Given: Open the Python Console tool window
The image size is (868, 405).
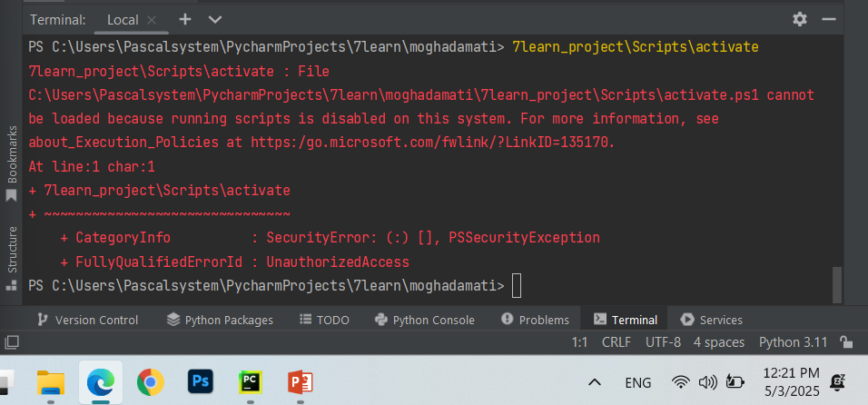Looking at the screenshot, I should point(425,320).
